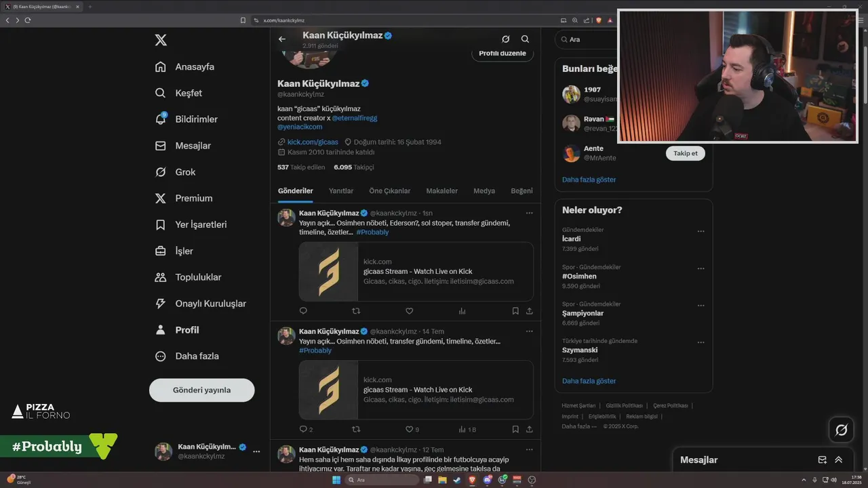
Task: Reply to the 1sn post
Action: (x=303, y=311)
